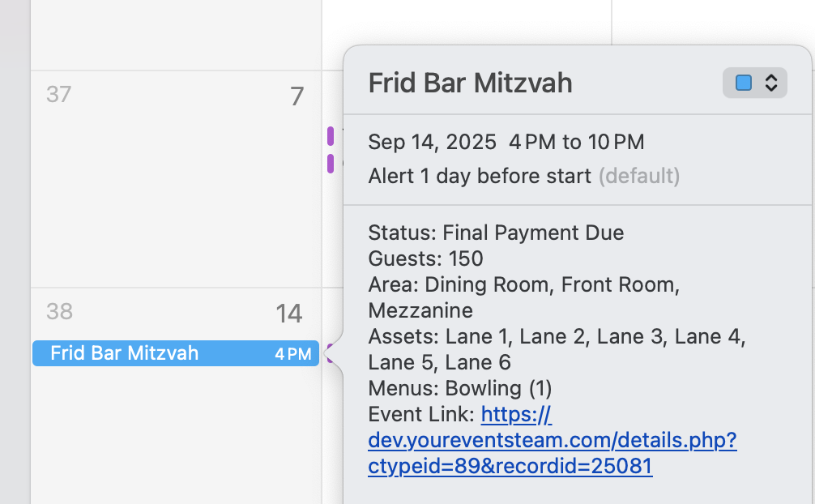The width and height of the screenshot is (815, 504).
Task: Select day 14 in the calendar grid
Action: pos(288,314)
